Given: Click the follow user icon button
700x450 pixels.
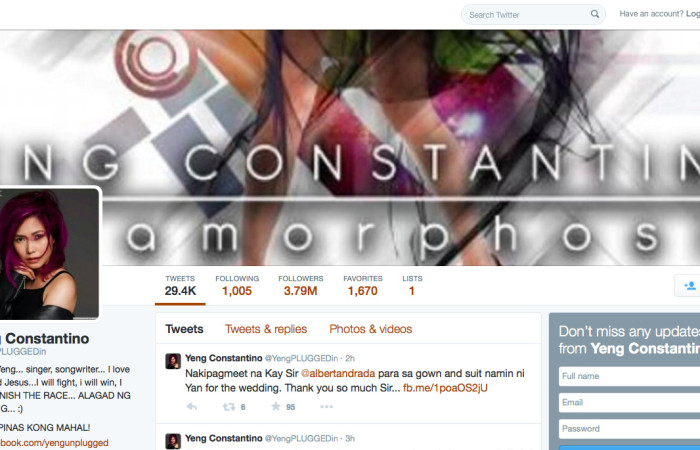Looking at the screenshot, I should (688, 285).
